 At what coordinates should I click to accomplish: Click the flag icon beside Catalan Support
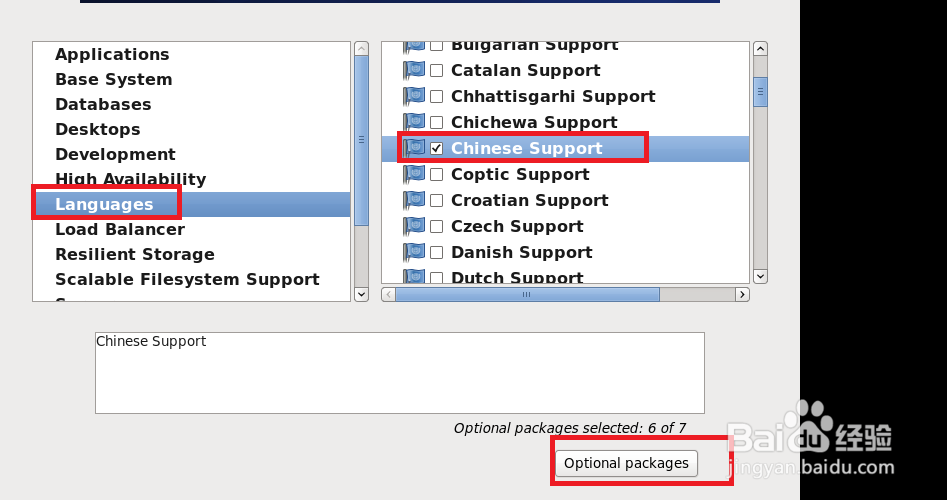[x=414, y=70]
